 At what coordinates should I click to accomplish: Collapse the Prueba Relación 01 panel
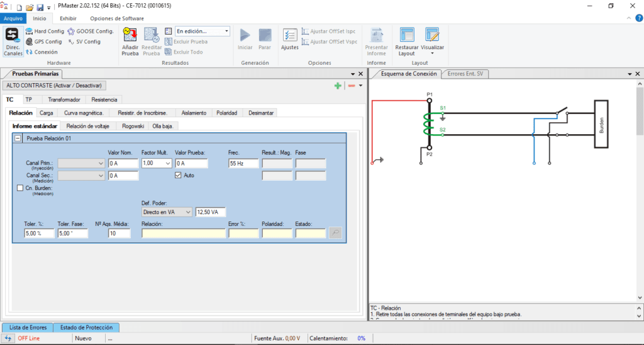point(18,138)
